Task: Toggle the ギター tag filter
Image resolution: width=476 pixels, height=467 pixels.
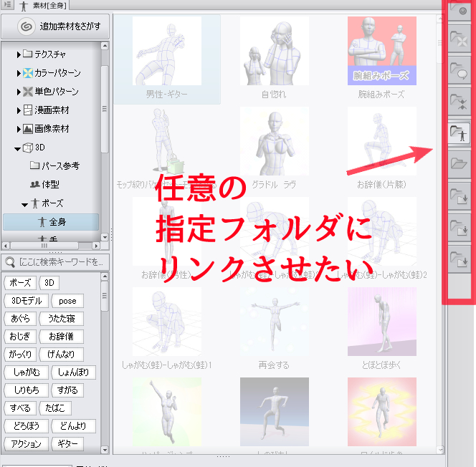Action: (67, 444)
